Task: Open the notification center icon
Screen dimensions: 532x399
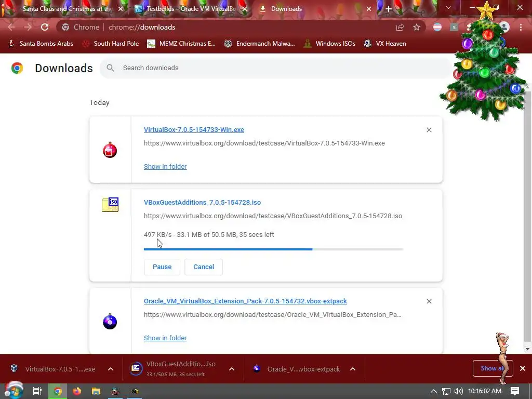Action: click(515, 391)
